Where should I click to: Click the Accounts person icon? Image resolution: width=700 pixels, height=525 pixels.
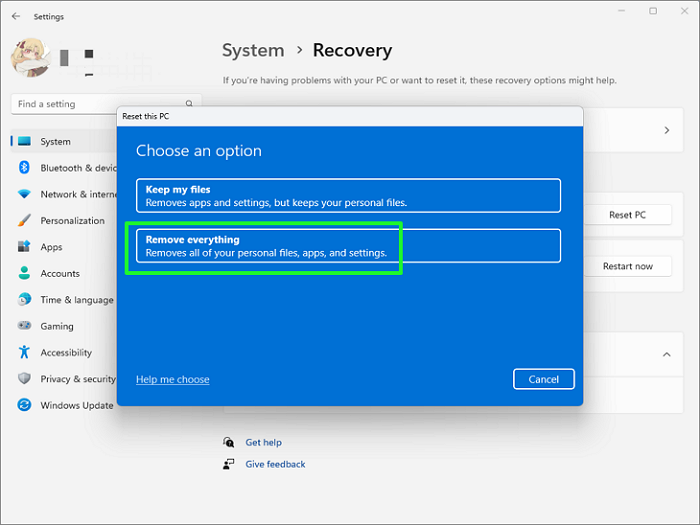(x=24, y=273)
